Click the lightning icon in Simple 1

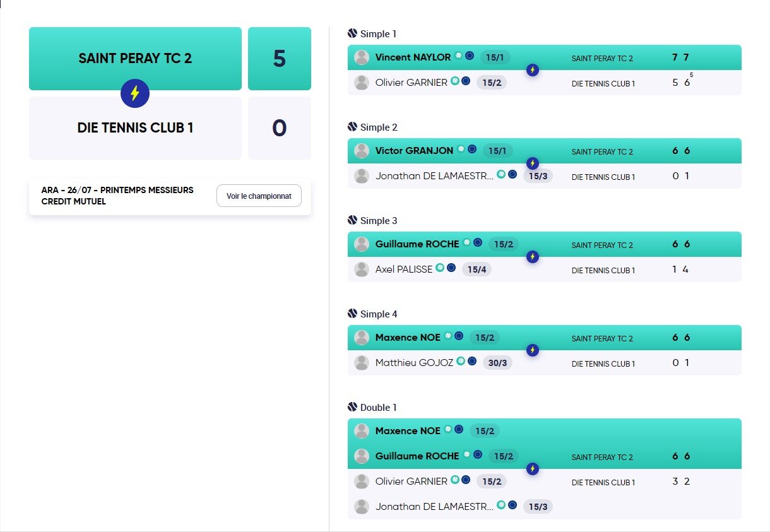[x=533, y=70]
